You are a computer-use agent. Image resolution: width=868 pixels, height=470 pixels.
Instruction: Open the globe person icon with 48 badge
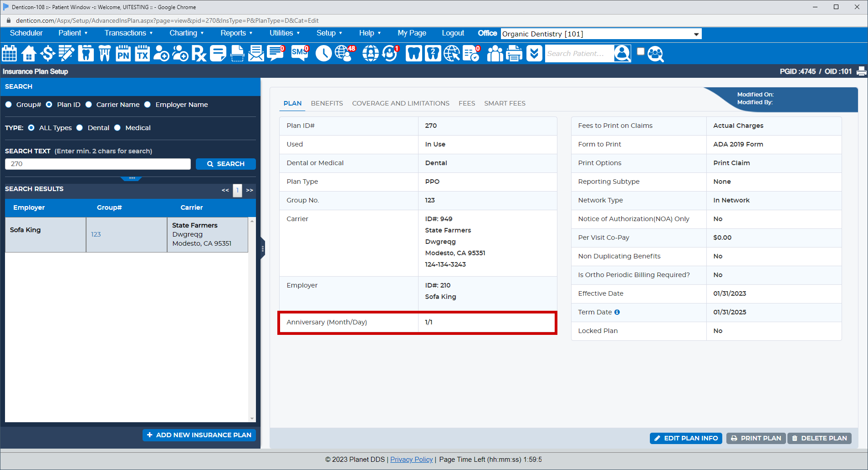[345, 54]
